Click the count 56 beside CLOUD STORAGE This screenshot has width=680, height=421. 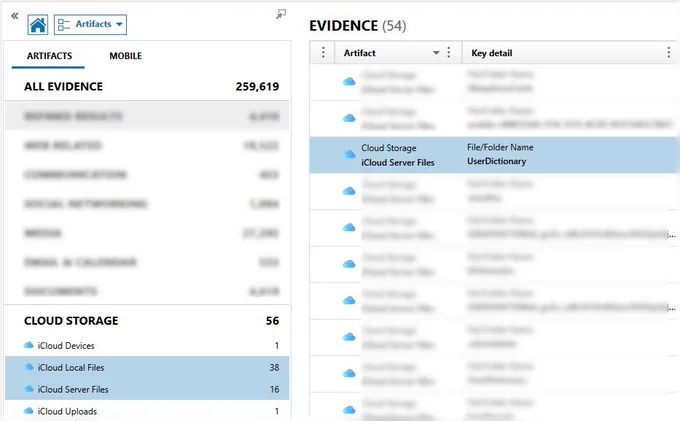[x=272, y=321]
